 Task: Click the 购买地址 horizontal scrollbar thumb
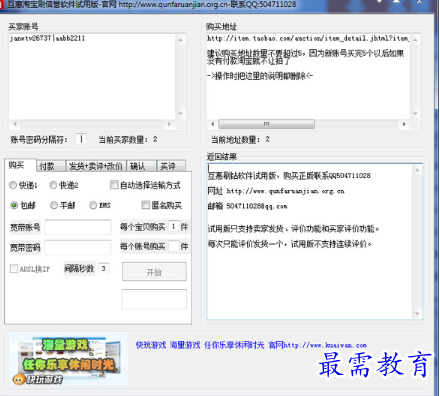[x=266, y=124]
